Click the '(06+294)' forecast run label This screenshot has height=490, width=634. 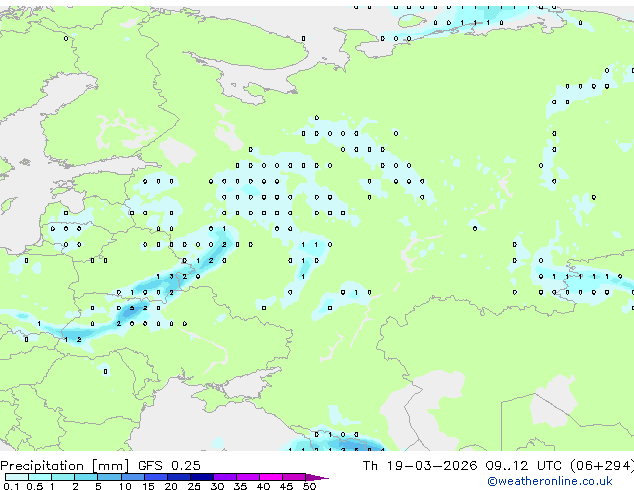(602, 466)
